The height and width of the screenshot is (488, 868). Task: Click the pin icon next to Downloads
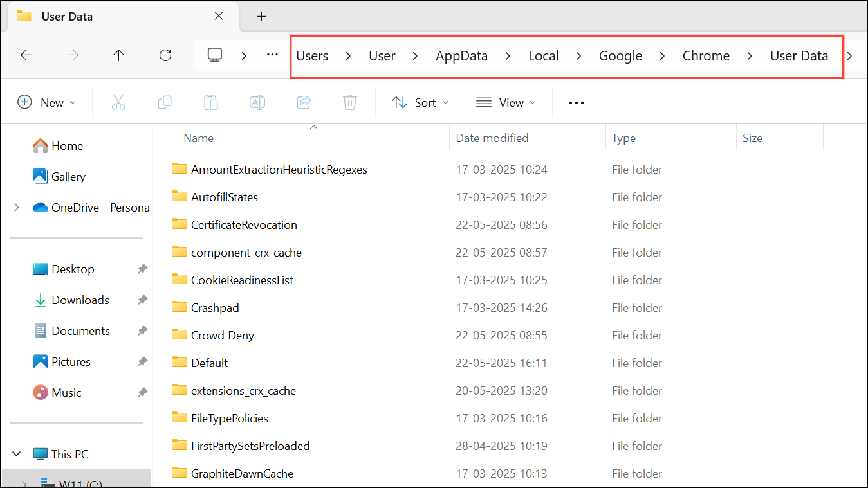[142, 300]
